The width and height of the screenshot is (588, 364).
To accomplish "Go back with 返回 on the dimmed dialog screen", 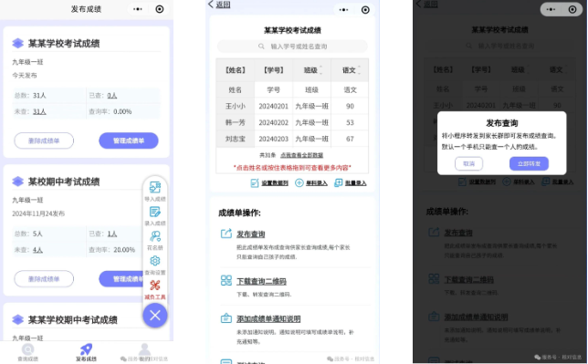I will click(426, 5).
